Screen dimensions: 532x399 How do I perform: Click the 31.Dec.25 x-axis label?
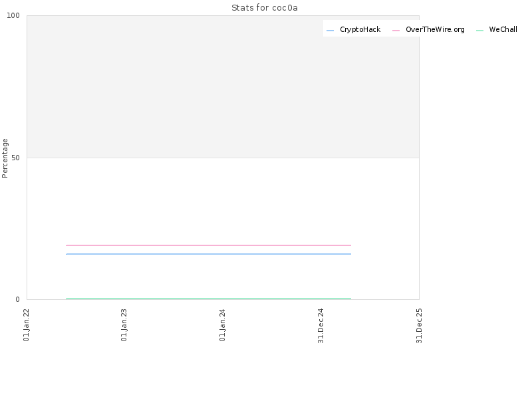tap(420, 326)
